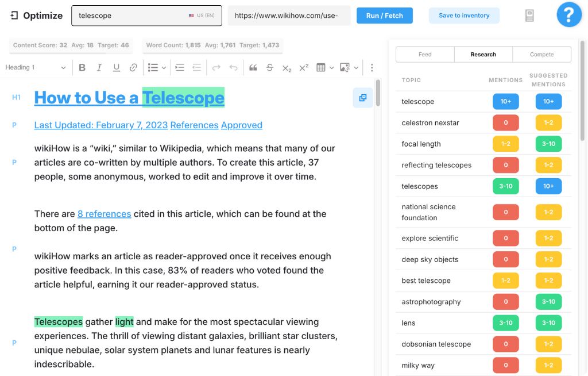Click the TOPIC column header

click(411, 80)
